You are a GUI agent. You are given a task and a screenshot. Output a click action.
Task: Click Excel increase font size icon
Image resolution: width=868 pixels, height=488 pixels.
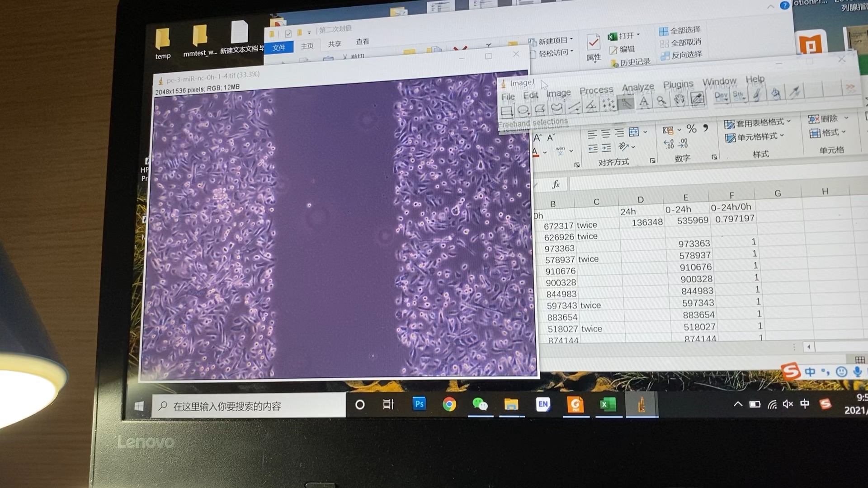click(x=537, y=138)
